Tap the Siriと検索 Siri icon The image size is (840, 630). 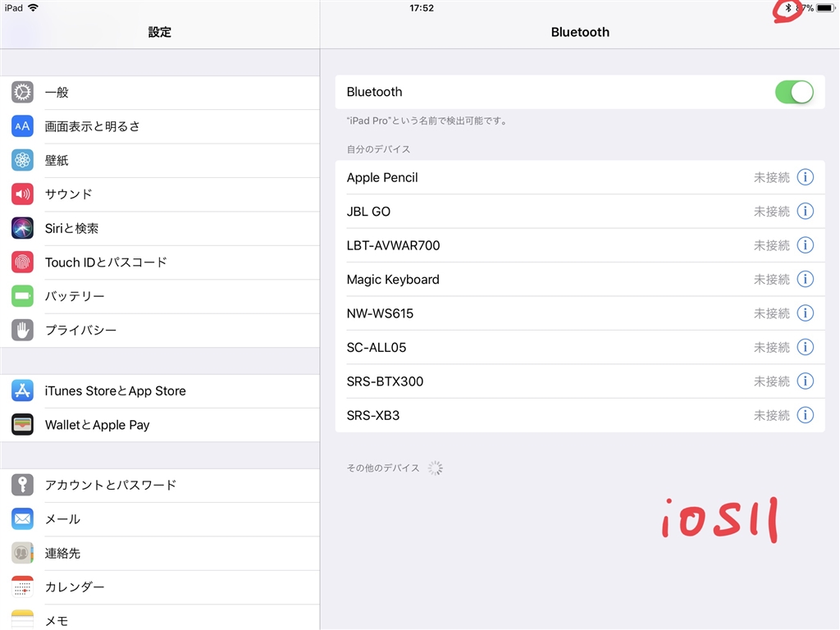(x=22, y=228)
